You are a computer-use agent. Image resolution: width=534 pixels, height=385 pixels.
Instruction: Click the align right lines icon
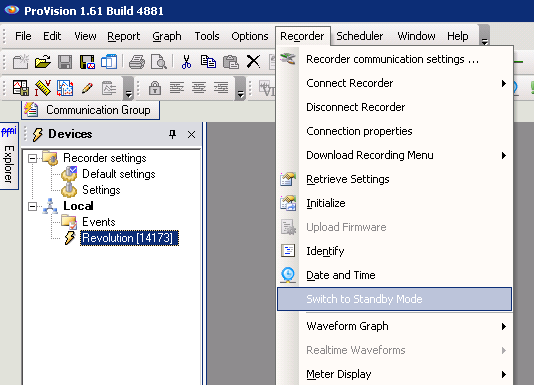(x=221, y=88)
